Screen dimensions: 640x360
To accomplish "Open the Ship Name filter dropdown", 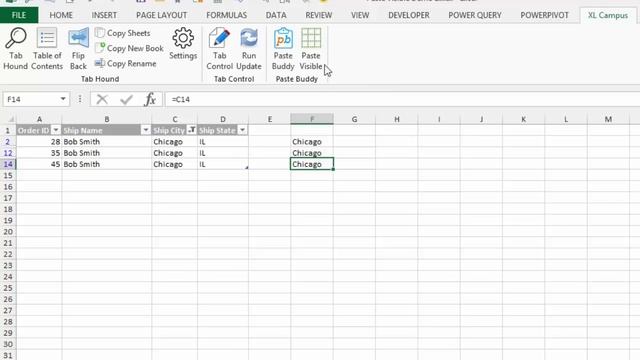I will coord(145,130).
